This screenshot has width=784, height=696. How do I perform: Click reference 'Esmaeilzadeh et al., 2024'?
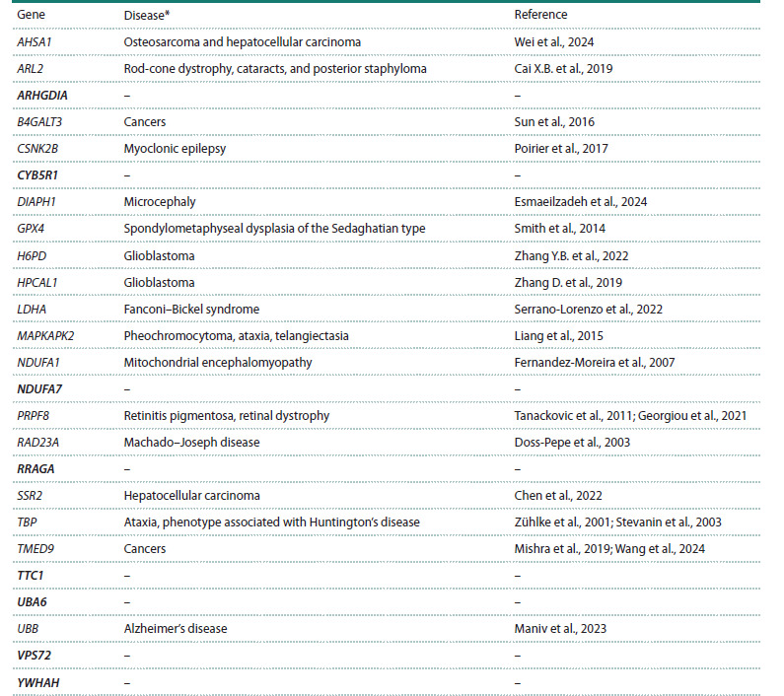(x=581, y=202)
